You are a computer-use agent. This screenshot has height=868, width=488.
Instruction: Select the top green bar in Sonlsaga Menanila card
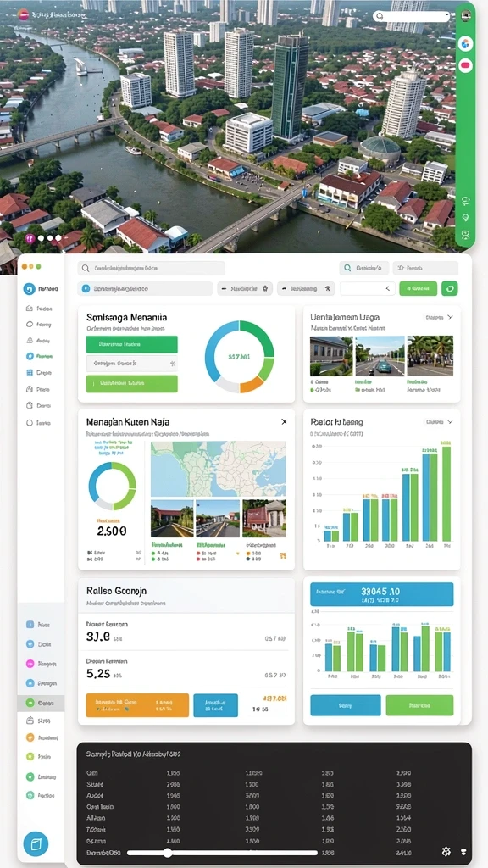(x=131, y=344)
